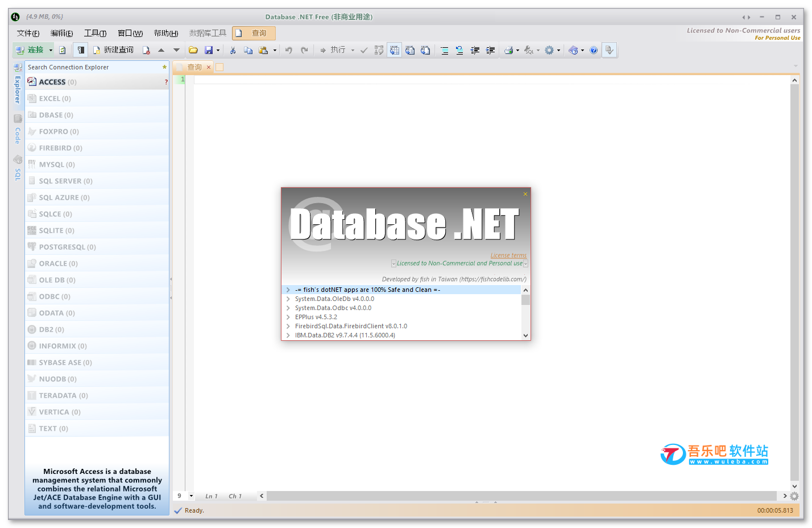
Task: Open the execute (执行) dropdown arrow
Action: pyautogui.click(x=353, y=50)
